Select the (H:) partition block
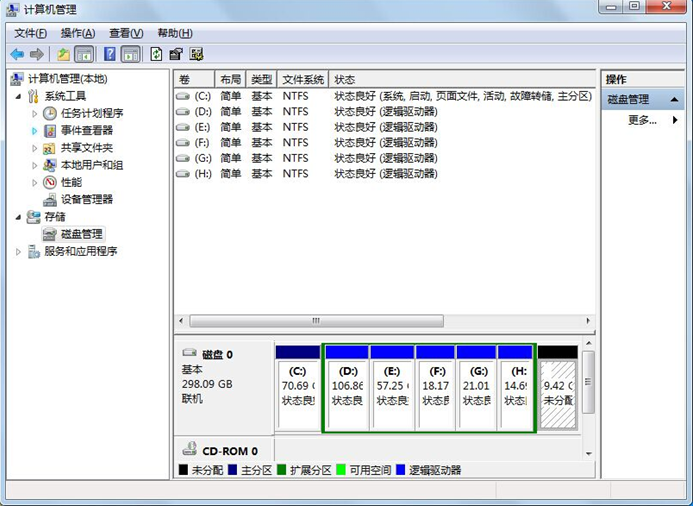The height and width of the screenshot is (508, 693). pyautogui.click(x=515, y=387)
